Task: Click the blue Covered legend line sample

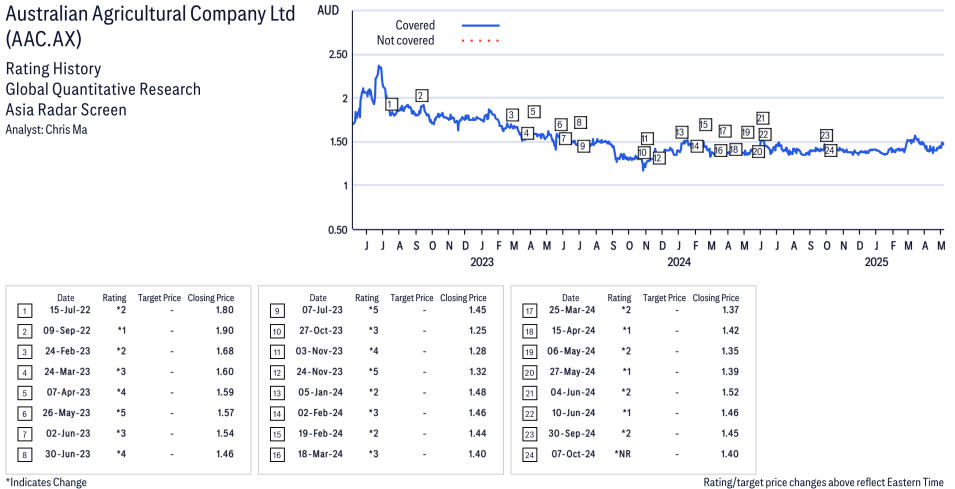Action: (x=481, y=26)
